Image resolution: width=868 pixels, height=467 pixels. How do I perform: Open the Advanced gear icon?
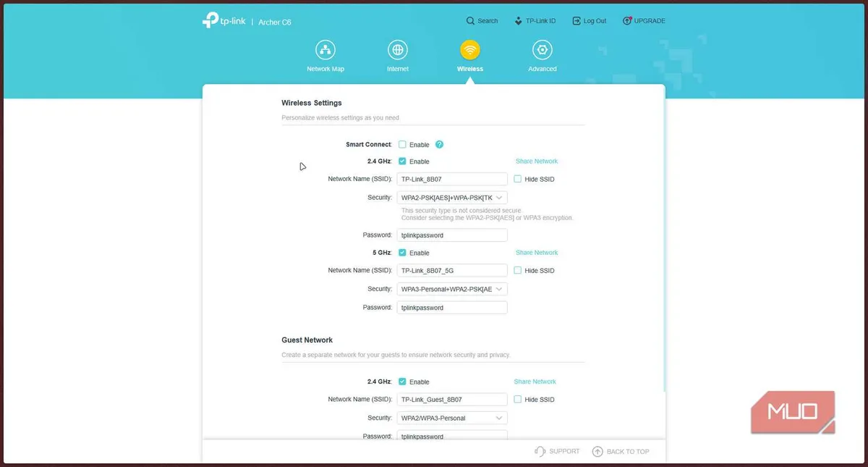pyautogui.click(x=542, y=50)
